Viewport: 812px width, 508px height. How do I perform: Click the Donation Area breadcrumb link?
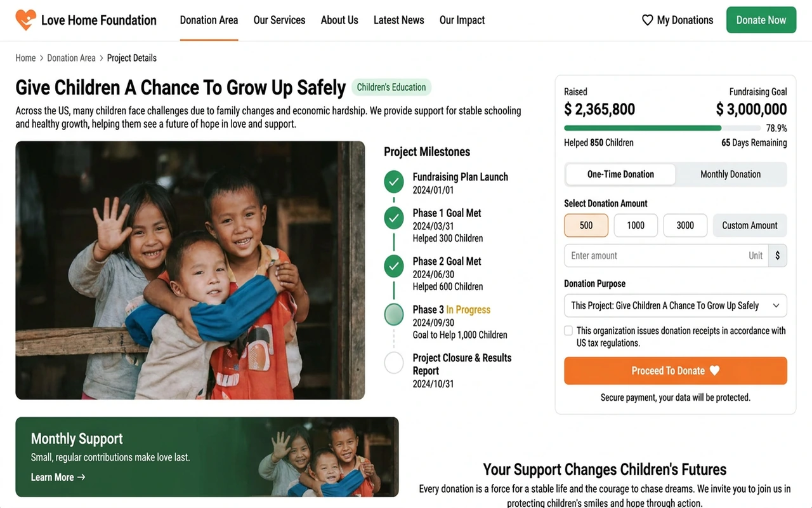71,58
